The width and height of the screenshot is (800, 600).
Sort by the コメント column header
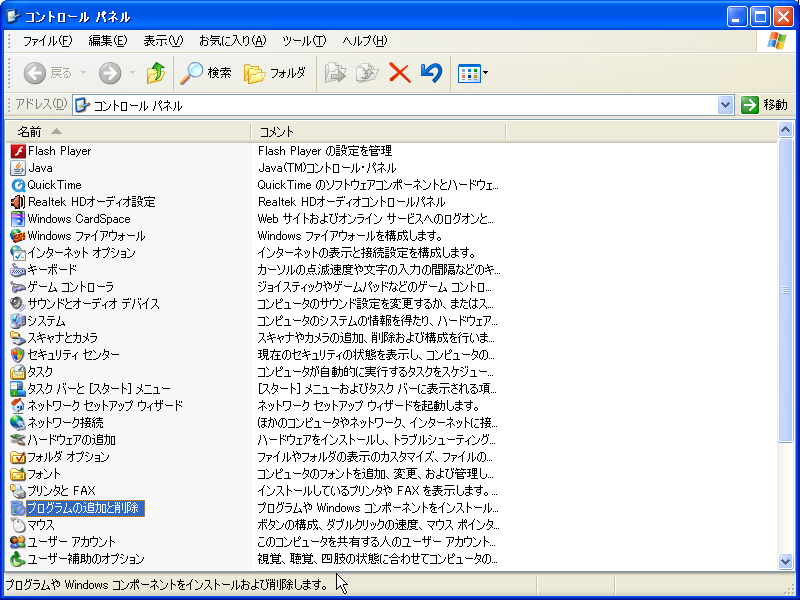tap(378, 132)
